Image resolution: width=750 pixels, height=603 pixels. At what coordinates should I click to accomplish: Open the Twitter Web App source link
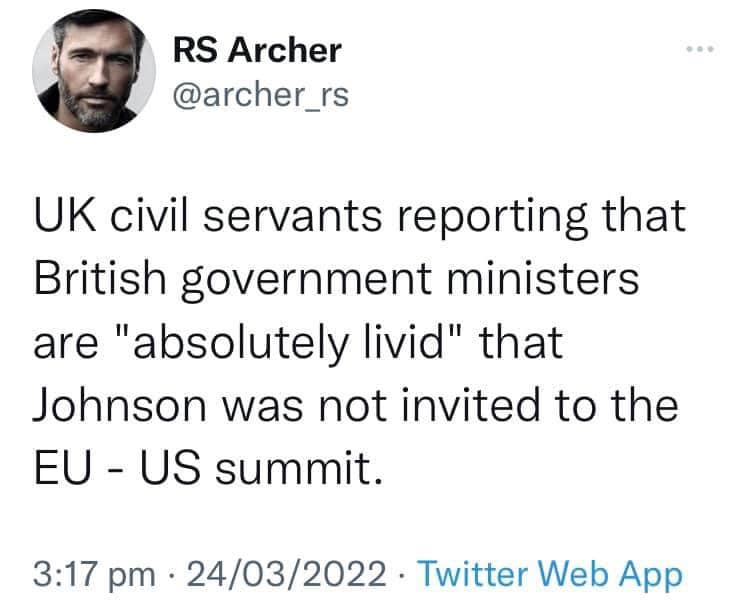[x=549, y=574]
